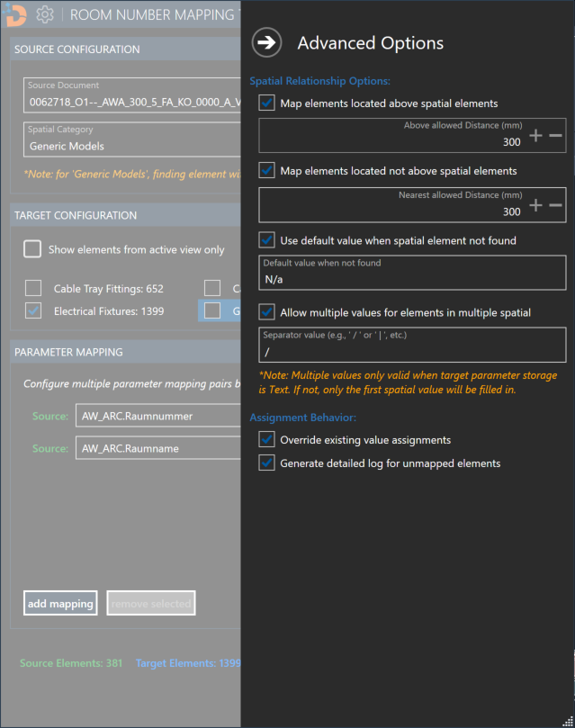575x728 pixels.
Task: Increase Nearest allowed Distance with plus
Action: click(535, 205)
